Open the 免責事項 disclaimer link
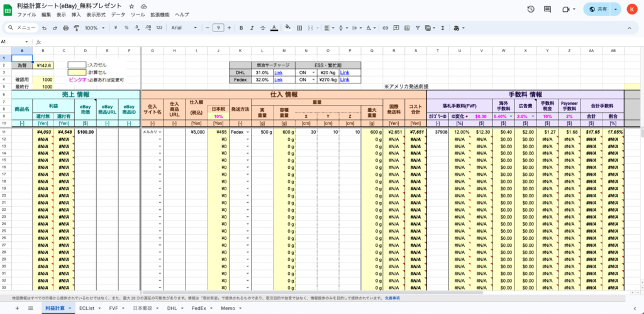Screen dimensions: 644x314 click(392, 298)
